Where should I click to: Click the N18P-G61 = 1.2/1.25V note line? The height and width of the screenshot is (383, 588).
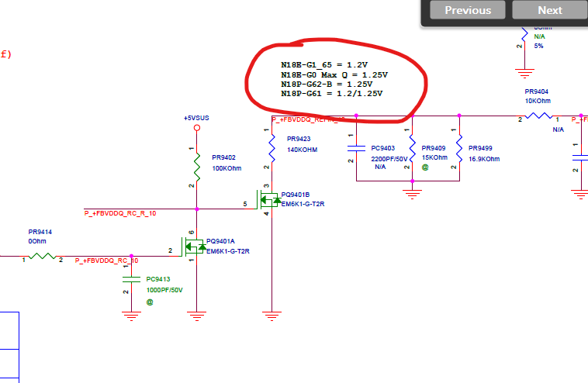click(332, 94)
